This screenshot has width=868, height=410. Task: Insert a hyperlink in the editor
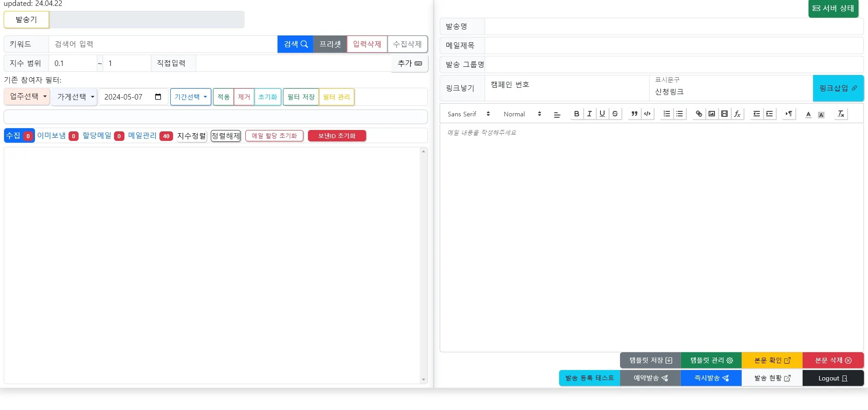pyautogui.click(x=699, y=114)
